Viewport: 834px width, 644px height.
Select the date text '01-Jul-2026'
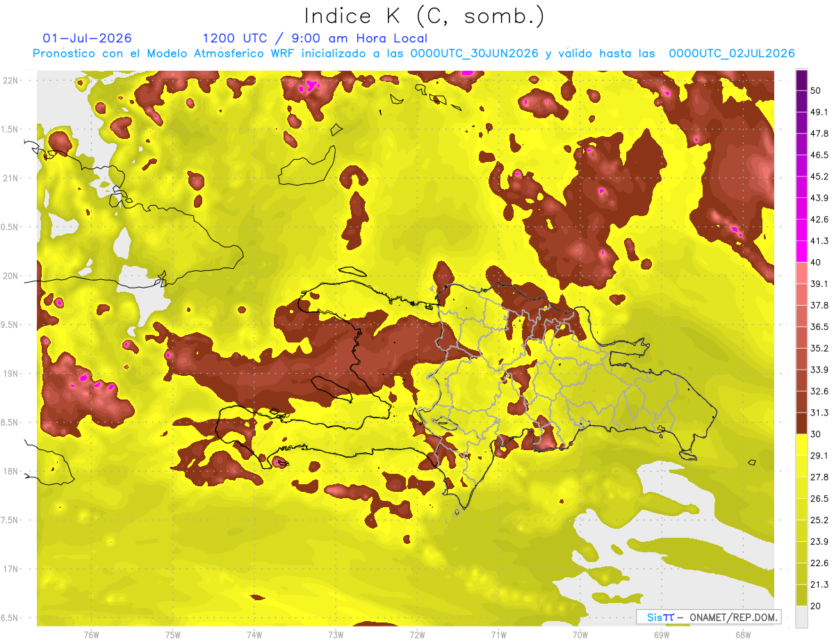(x=87, y=38)
